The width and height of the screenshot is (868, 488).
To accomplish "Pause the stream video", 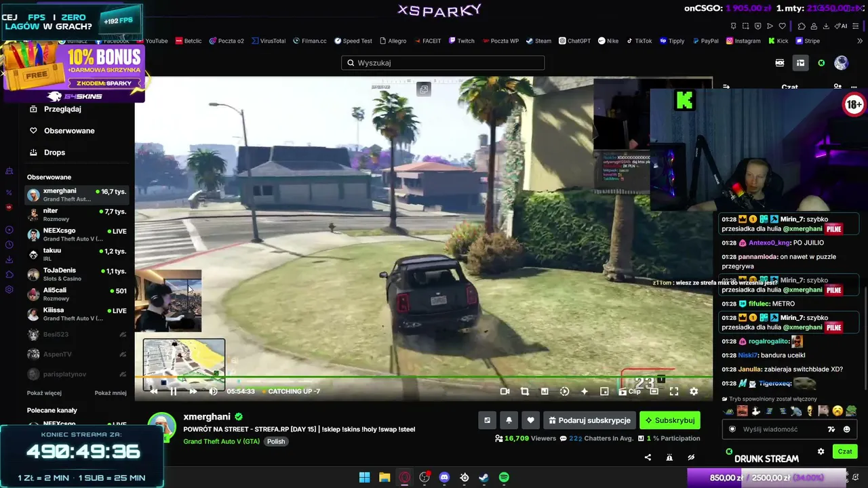I will click(x=174, y=391).
